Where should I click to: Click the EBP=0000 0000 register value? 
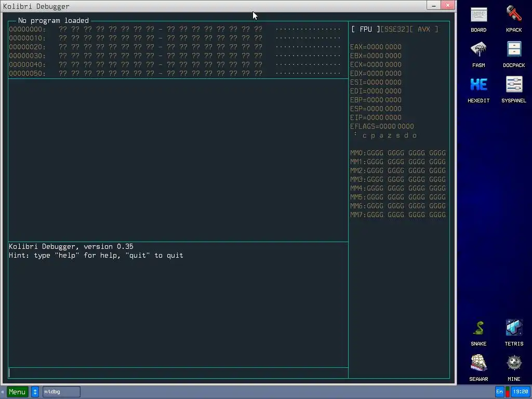[x=376, y=100]
